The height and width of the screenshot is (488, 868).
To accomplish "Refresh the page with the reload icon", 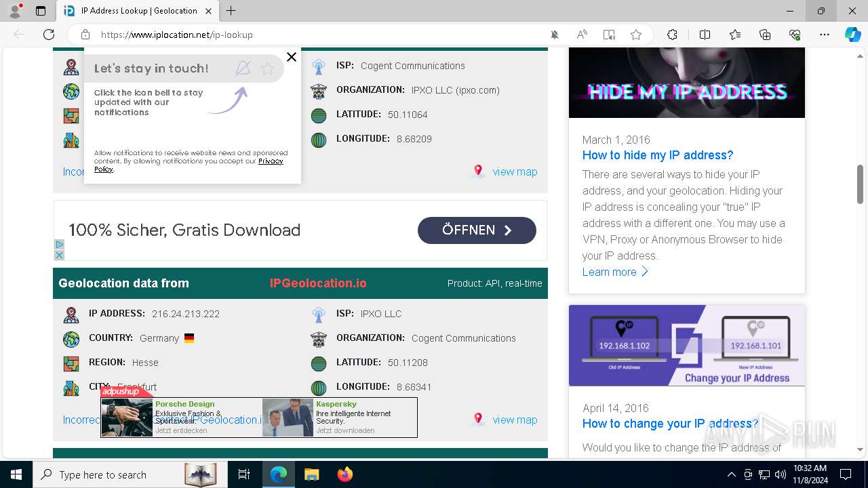I will click(x=49, y=35).
